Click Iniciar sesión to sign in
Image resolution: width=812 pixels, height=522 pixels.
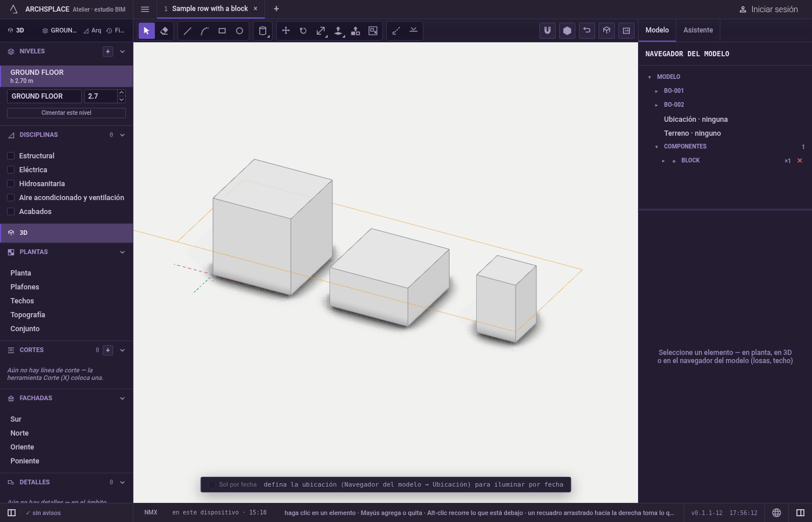[x=768, y=9]
